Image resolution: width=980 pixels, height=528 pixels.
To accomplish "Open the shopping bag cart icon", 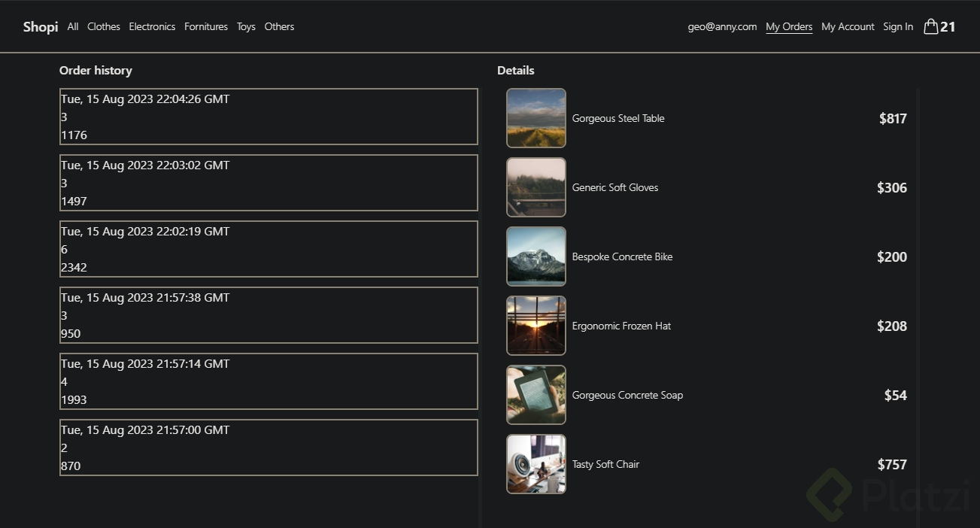I will (x=931, y=26).
